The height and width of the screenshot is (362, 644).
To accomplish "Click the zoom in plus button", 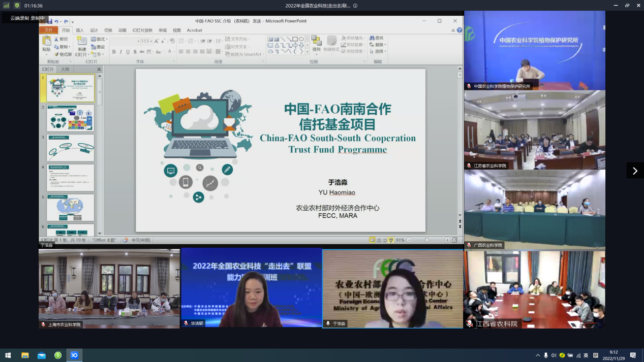I will coord(447,240).
